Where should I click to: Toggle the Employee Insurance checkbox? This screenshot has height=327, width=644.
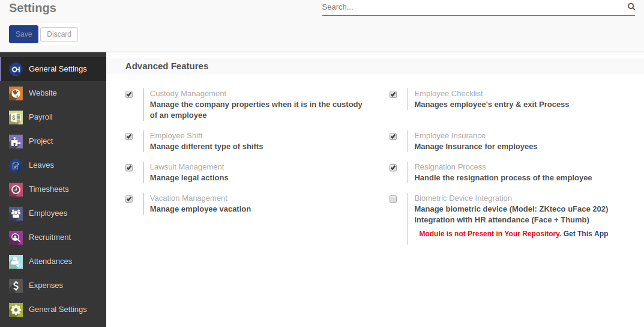pos(393,136)
